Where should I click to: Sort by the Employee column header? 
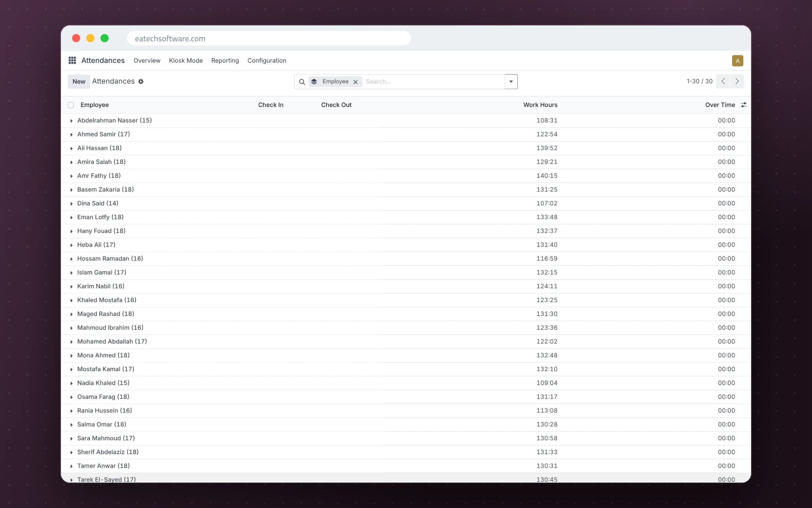point(95,105)
